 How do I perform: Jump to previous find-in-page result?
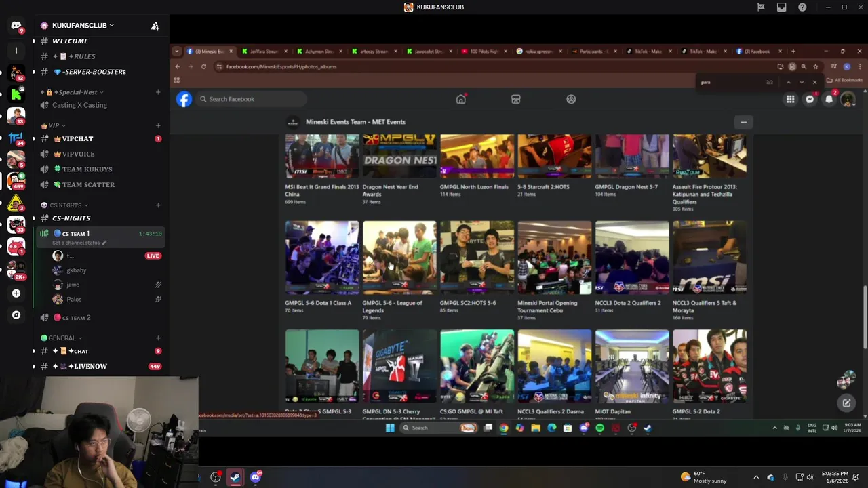[x=788, y=82]
